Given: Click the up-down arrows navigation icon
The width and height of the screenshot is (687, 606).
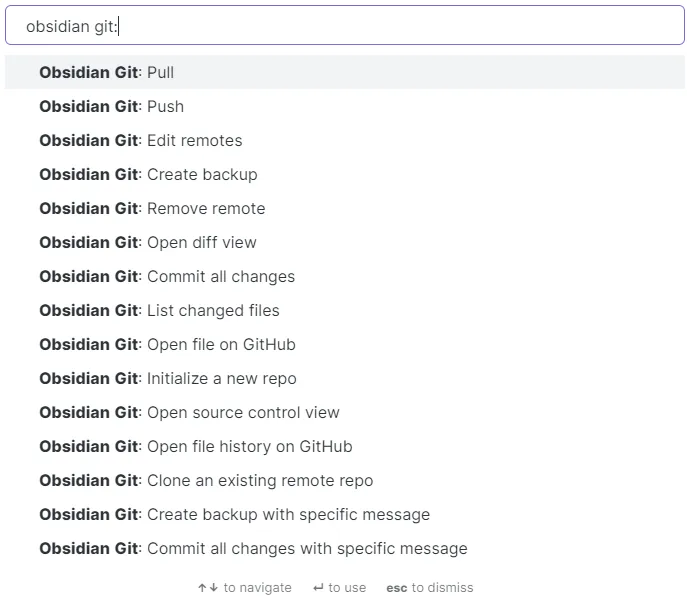Looking at the screenshot, I should tap(208, 588).
